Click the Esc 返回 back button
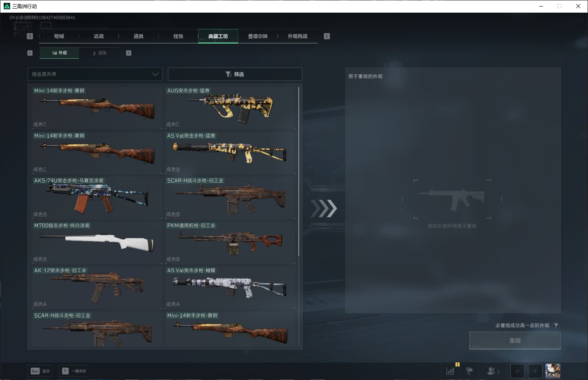Image resolution: width=588 pixels, height=380 pixels. tap(40, 371)
